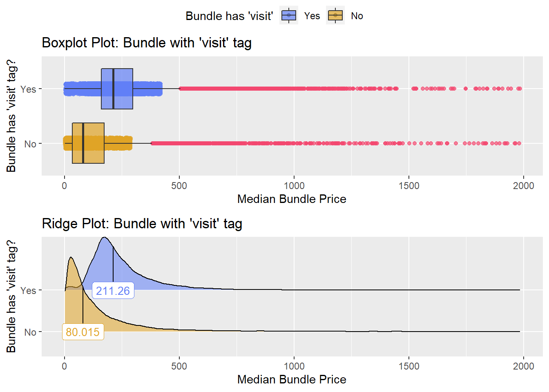
Task: Click the peak of the blue ridge density
Action: click(105, 238)
